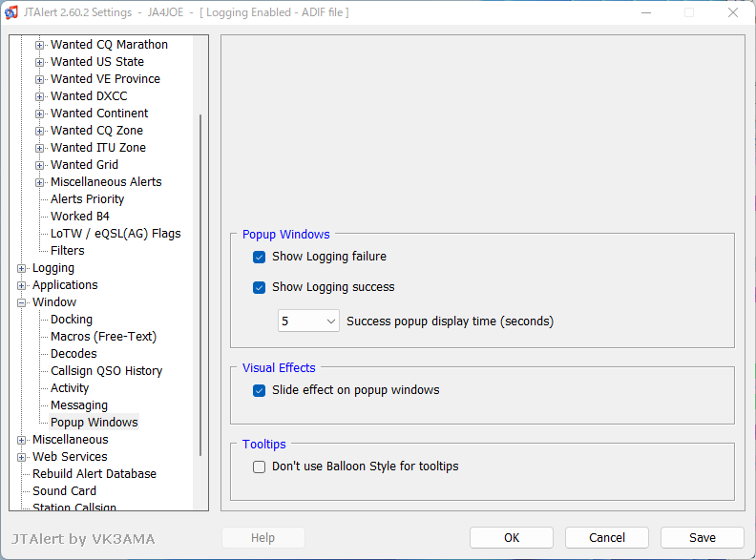
Task: Expand the Wanted CQ Marathon node
Action: tap(39, 45)
